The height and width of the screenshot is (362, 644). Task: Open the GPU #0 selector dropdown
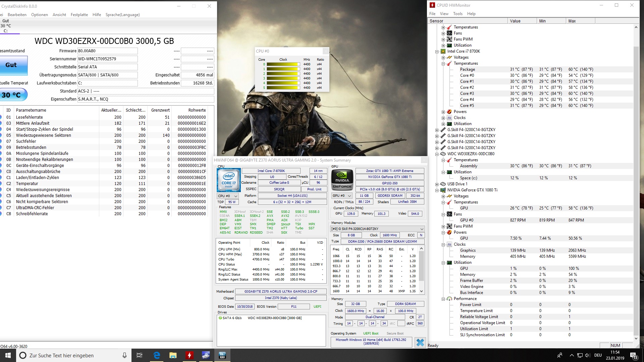(x=341, y=196)
